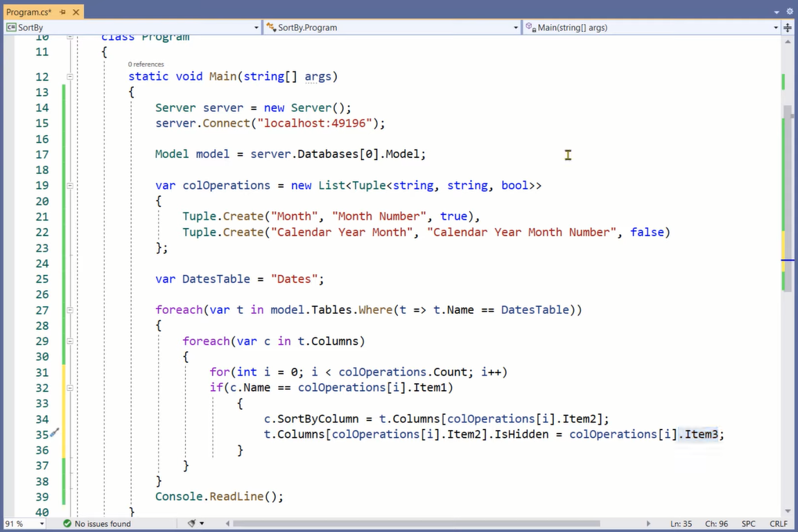Screen dimensions: 798x532
Task: Click the CRLF line ending indicator
Action: (x=778, y=524)
